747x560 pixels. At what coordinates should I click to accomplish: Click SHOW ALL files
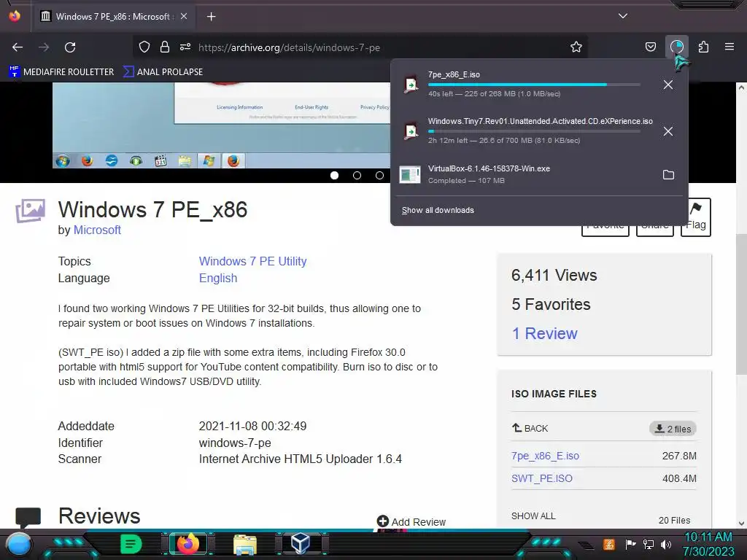pyautogui.click(x=533, y=516)
